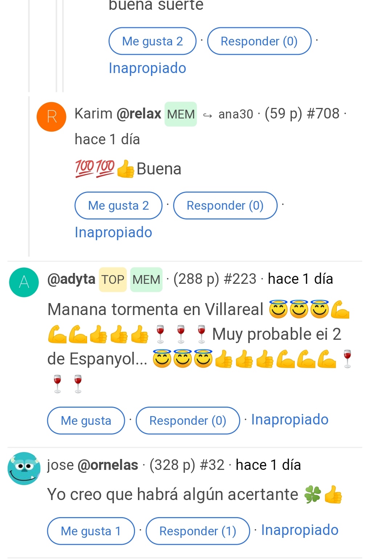The image size is (392, 560).
Task: Like jose's comment with Me gusta 1
Action: 91,531
